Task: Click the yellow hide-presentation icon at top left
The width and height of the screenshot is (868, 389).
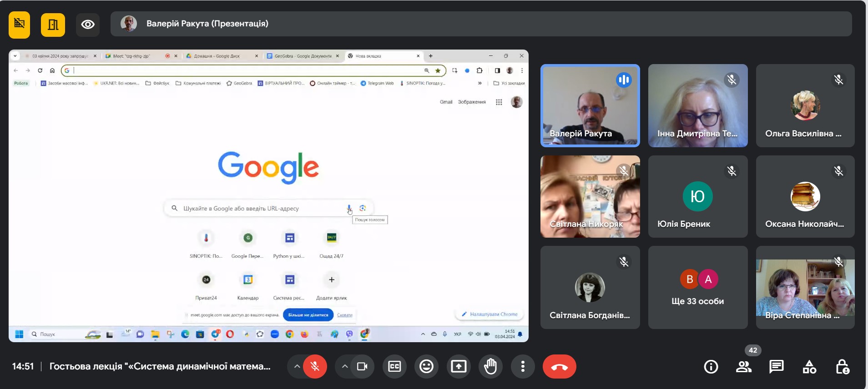Action: point(19,24)
